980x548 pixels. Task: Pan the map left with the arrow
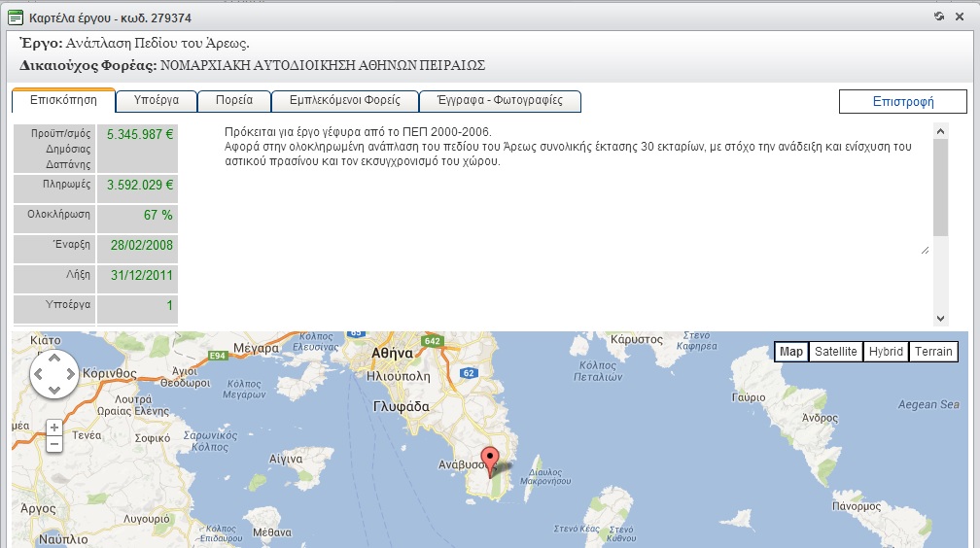pyautogui.click(x=39, y=375)
